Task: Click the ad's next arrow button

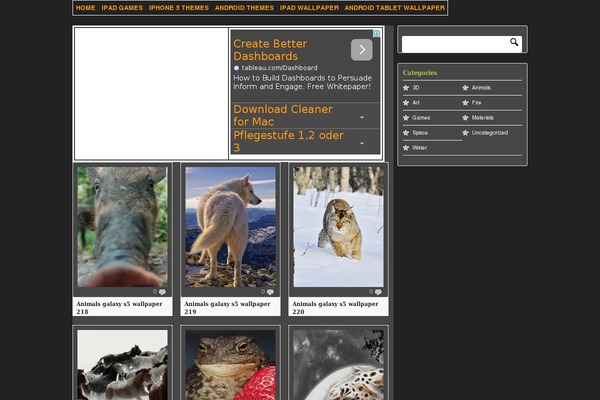Action: pos(362,49)
